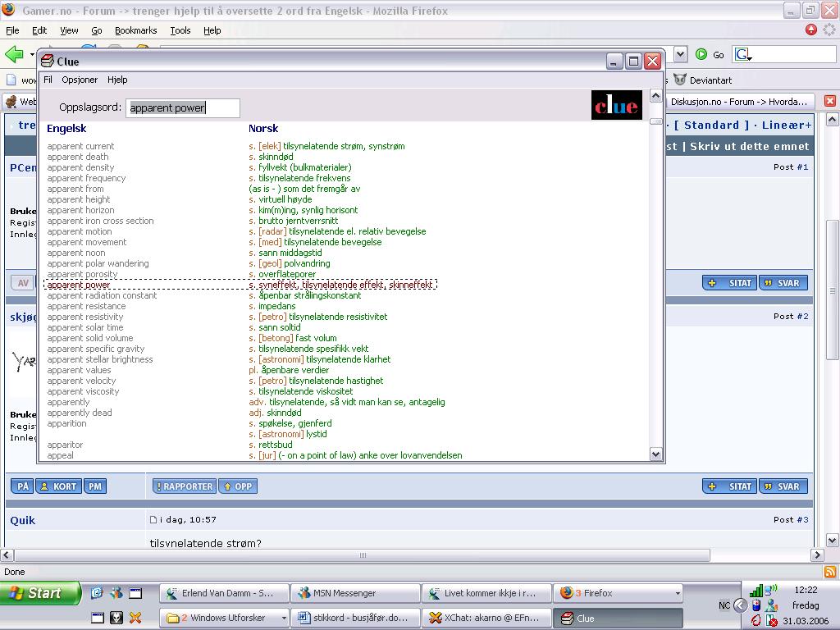The image size is (840, 630).
Task: Click translation 'sann middagstid'
Action: pyautogui.click(x=290, y=253)
